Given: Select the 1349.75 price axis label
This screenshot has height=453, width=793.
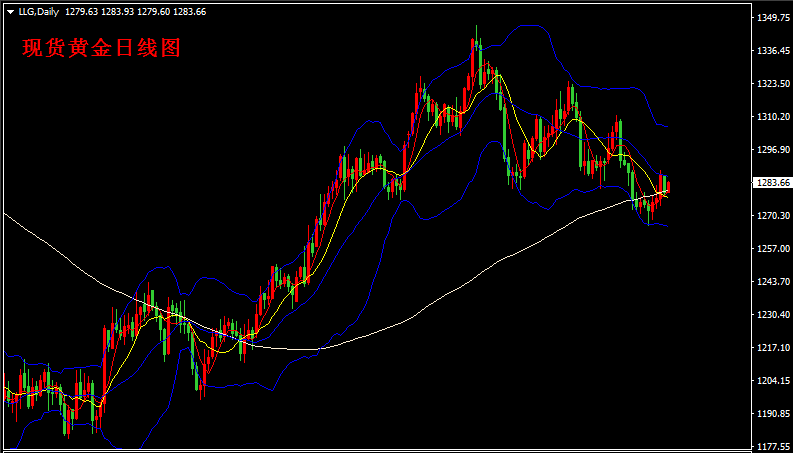Looking at the screenshot, I should pos(773,18).
